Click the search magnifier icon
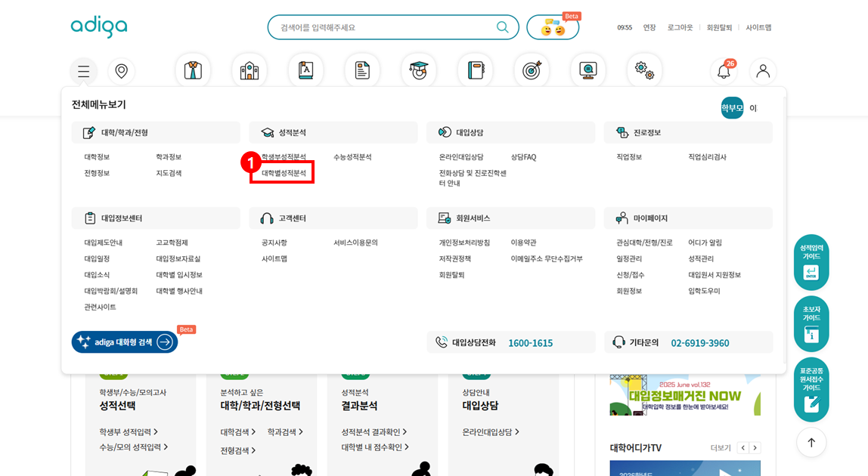The width and height of the screenshot is (868, 476). coord(502,27)
